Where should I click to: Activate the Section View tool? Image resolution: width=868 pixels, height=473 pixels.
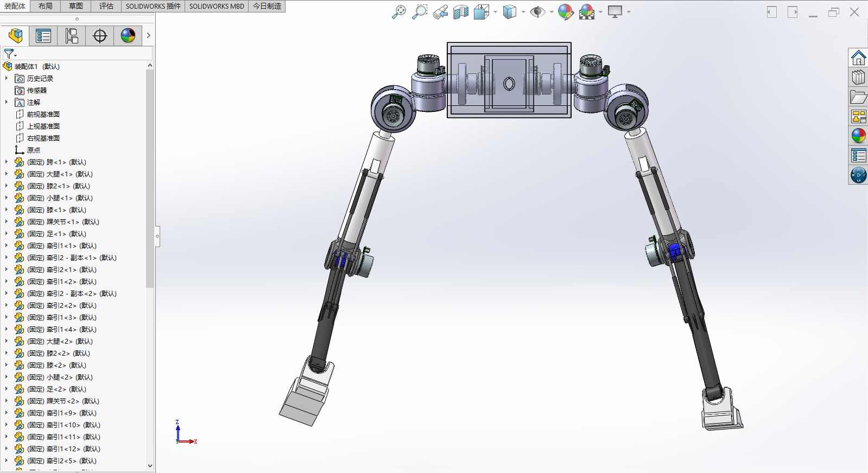point(461,12)
